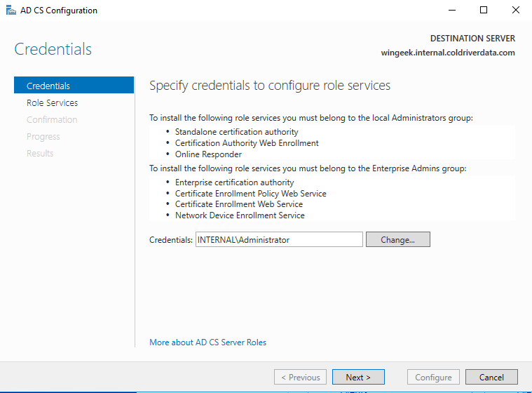Close the AD CS Configuration wizard
Screen dimensions: 532x393
[x=515, y=11]
